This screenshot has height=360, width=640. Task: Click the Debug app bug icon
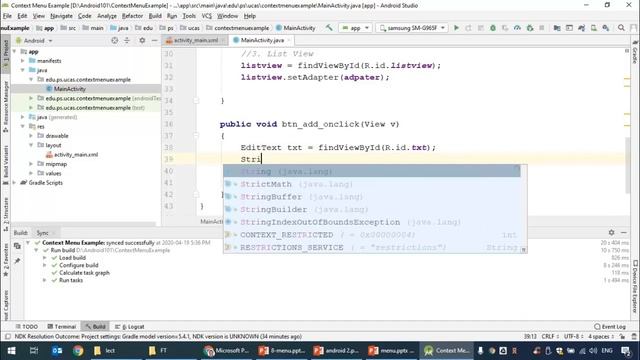pos(493,28)
